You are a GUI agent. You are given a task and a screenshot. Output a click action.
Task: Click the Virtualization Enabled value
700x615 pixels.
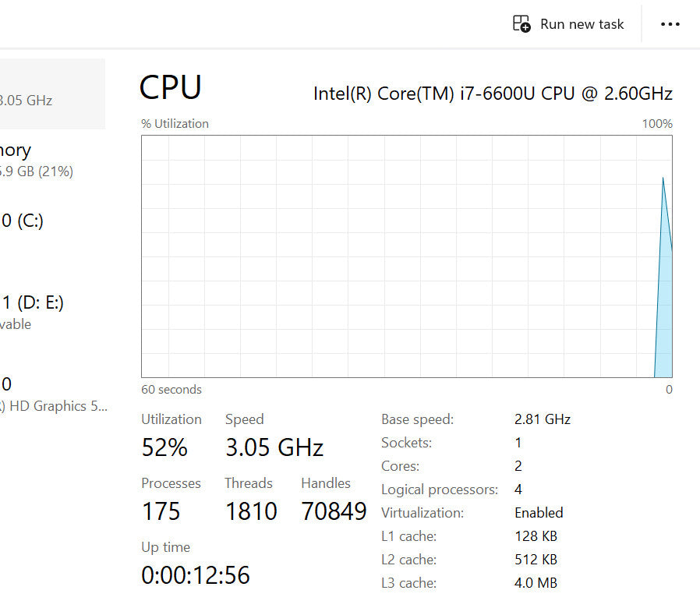[539, 513]
